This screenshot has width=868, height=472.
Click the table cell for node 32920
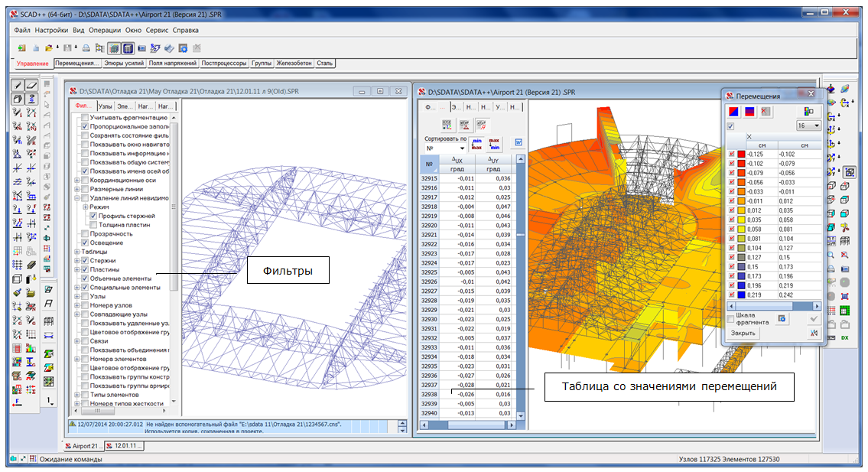pos(430,226)
